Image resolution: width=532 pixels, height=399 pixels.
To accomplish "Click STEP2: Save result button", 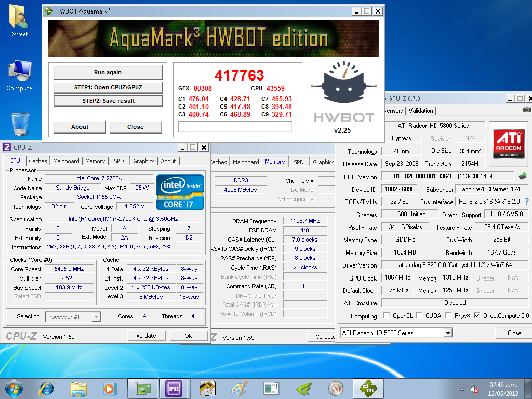I will 108,101.
